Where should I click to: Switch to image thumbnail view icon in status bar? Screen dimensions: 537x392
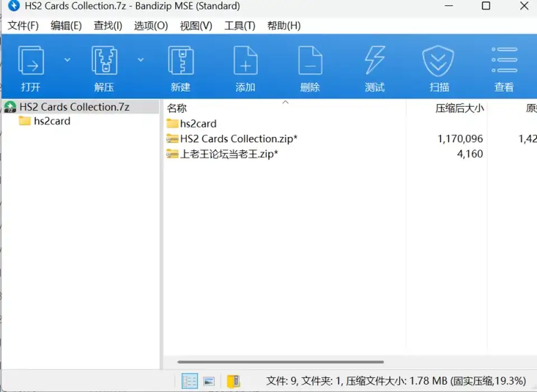pyautogui.click(x=209, y=381)
